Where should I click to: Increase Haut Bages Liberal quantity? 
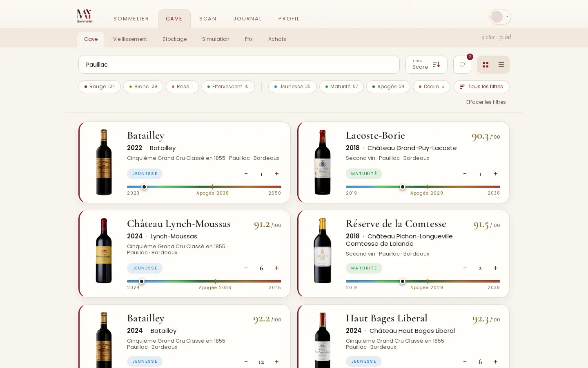click(495, 361)
